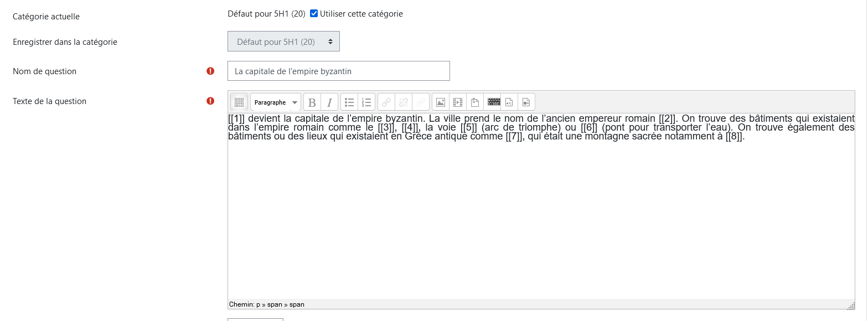Screen dimensions: 868x321
Task: Click the [[4]] placeholder in the text
Action: [410, 127]
